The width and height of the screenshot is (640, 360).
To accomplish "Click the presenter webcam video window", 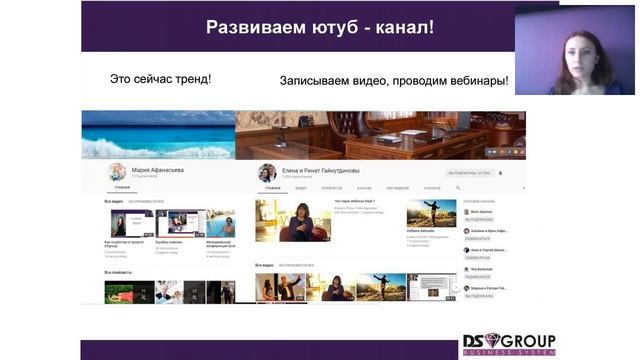I will coord(575,50).
